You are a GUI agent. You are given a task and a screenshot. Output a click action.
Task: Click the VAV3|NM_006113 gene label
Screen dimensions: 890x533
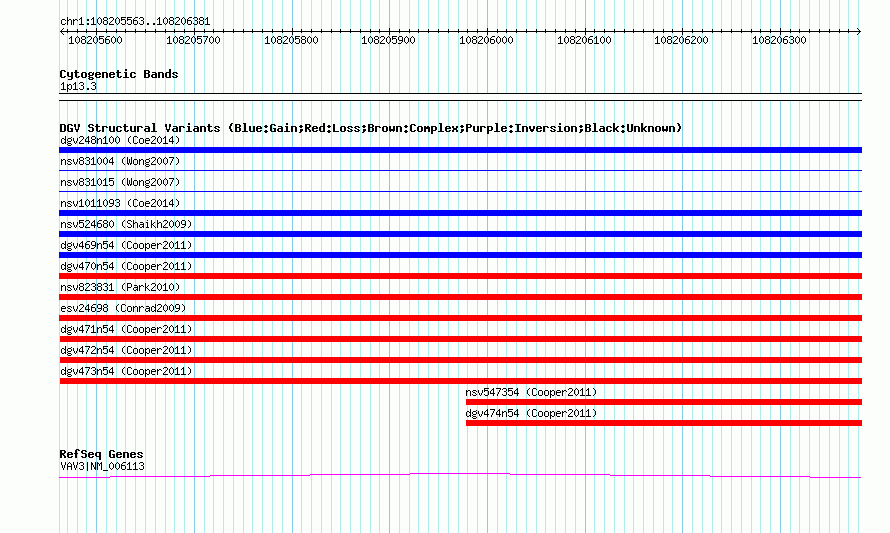pyautogui.click(x=102, y=467)
